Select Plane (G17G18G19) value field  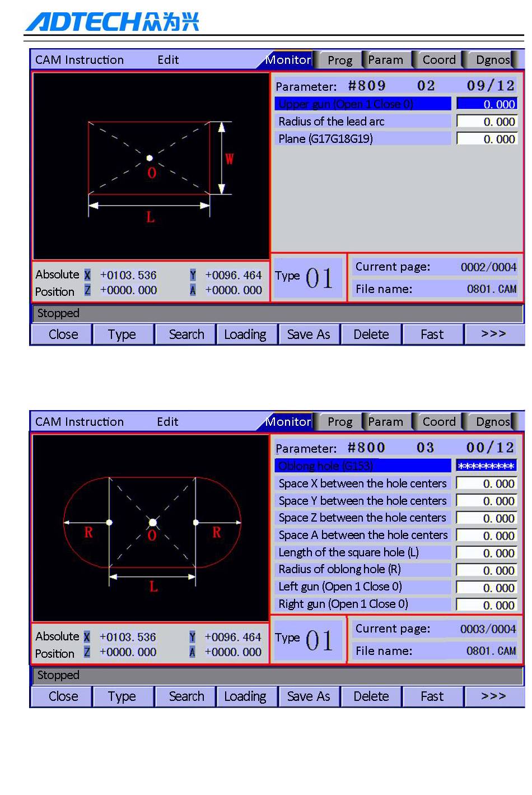pos(487,139)
